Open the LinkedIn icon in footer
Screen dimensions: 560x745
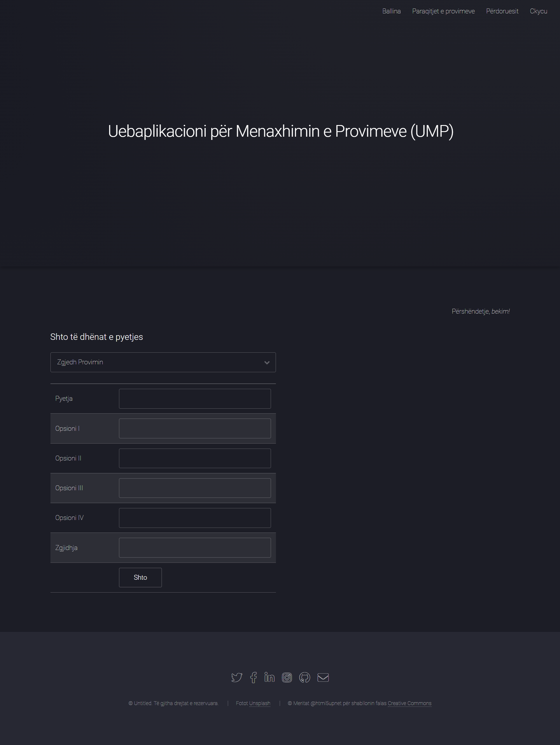pos(269,677)
